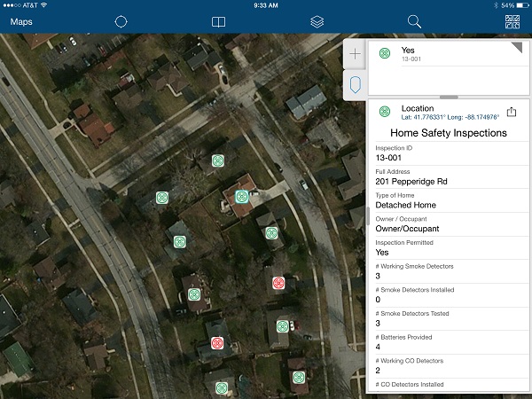
Task: Select the Smoke Detectors Installed field
Action: pos(451,296)
